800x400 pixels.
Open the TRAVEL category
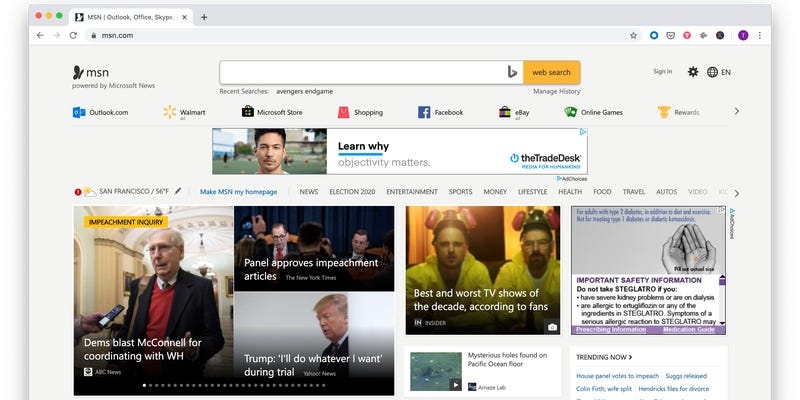point(634,192)
